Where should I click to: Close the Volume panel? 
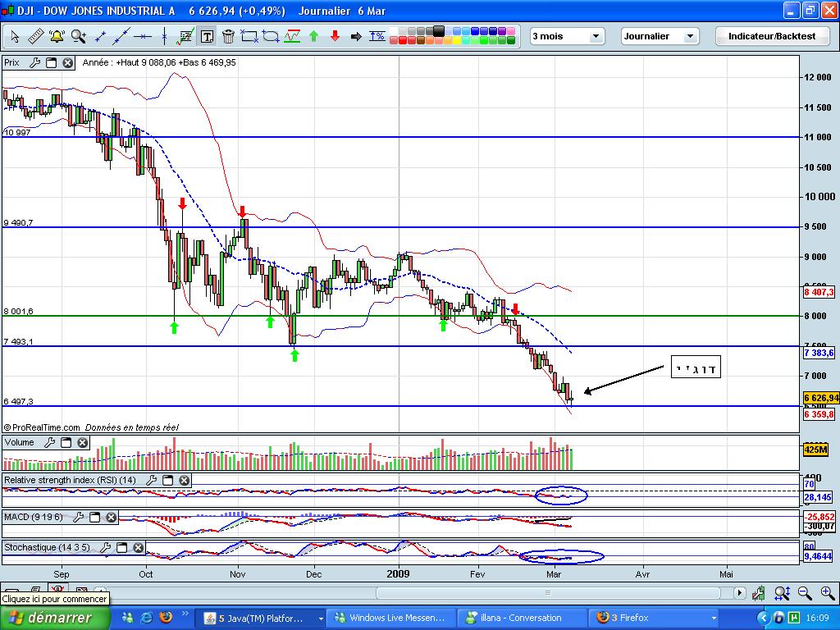tap(83, 442)
